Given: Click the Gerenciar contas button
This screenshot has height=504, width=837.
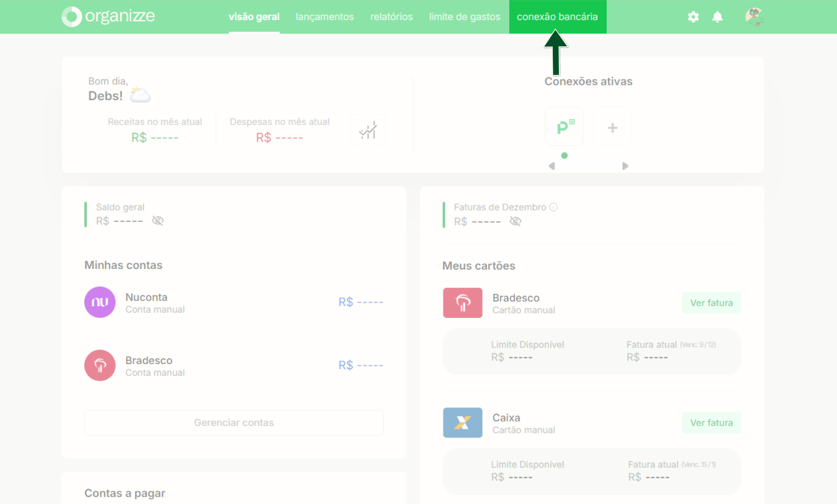Looking at the screenshot, I should 234,422.
